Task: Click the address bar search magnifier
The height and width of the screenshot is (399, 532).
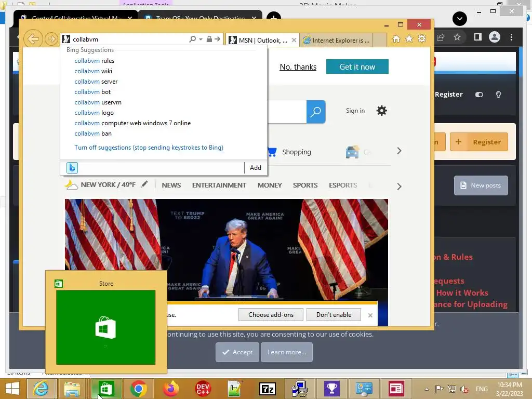Action: click(x=192, y=39)
